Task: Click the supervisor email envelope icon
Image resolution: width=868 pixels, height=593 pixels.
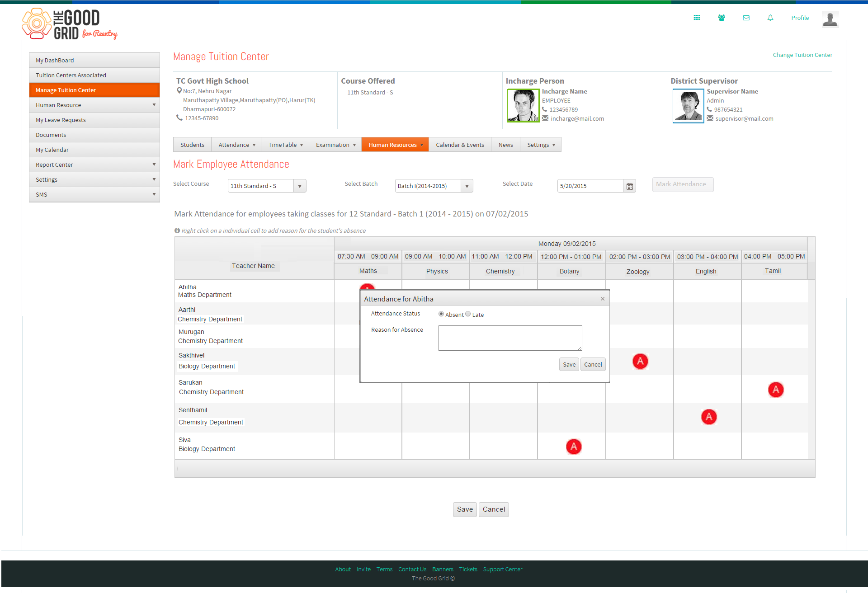Action: pyautogui.click(x=710, y=118)
